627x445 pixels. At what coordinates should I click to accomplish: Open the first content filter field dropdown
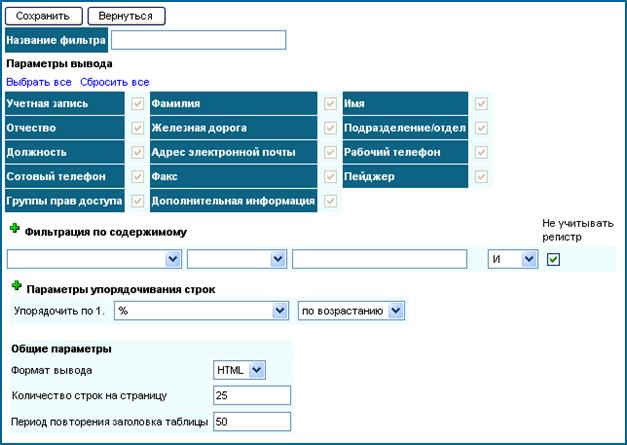94,259
